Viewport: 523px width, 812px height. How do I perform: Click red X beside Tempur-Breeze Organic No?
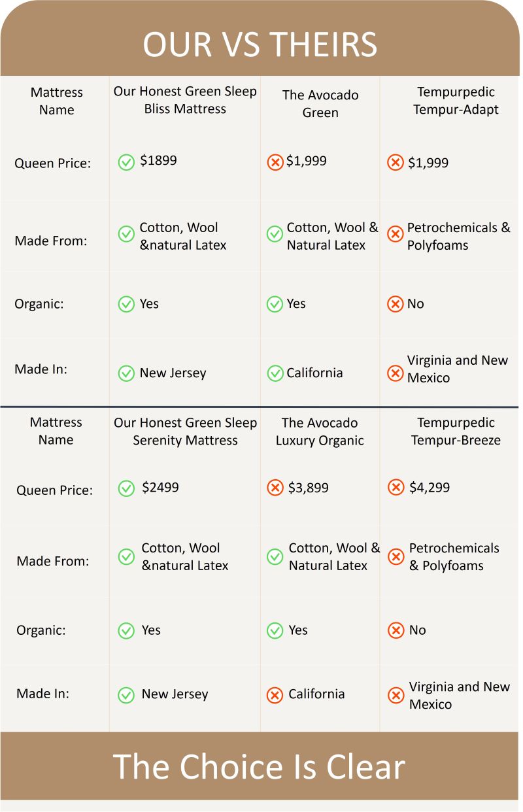click(x=396, y=630)
